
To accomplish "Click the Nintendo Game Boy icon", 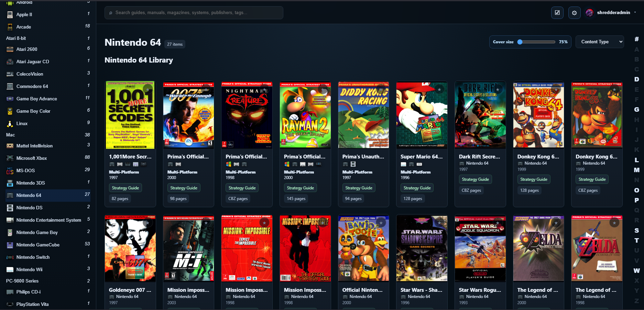I will 10,232.
